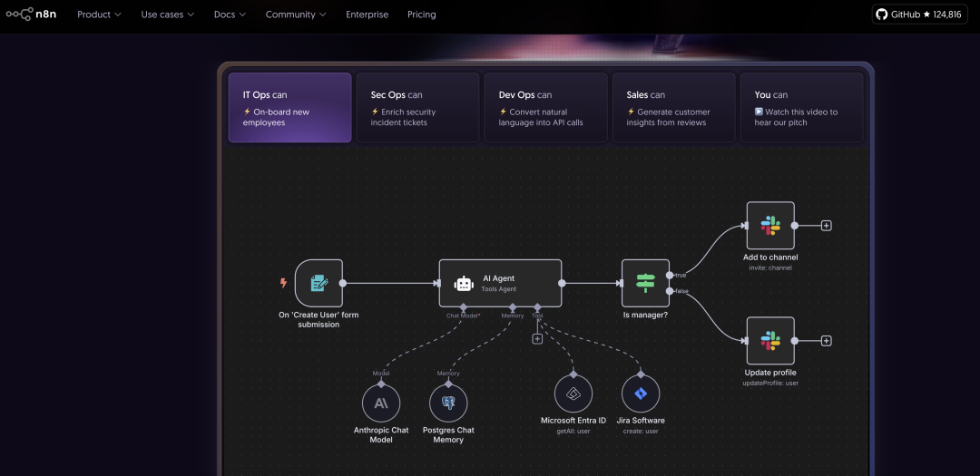
Task: Click the 'Anthropic Chat Model' label
Action: pos(381,435)
